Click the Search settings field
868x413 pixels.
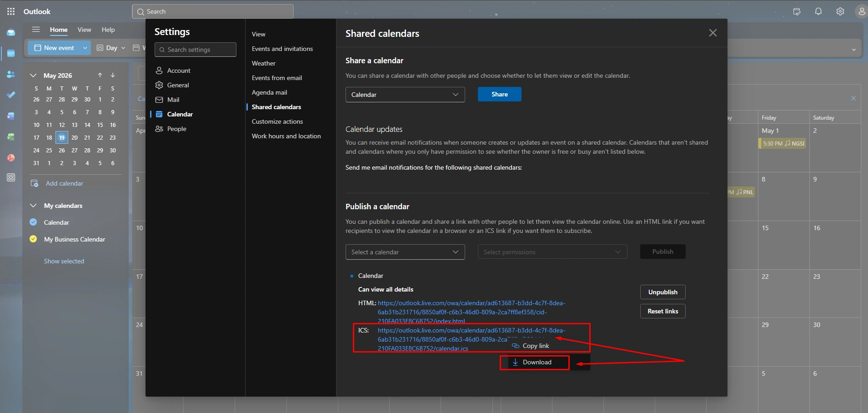(x=196, y=50)
